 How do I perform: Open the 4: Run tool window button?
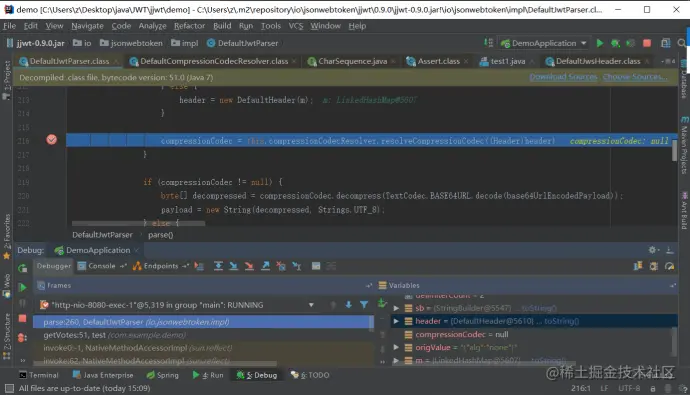click(x=208, y=375)
